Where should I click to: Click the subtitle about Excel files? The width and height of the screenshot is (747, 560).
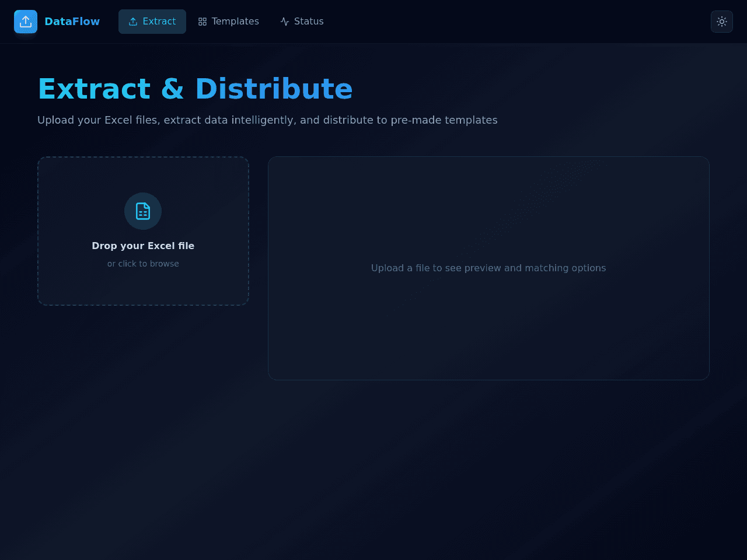(267, 120)
